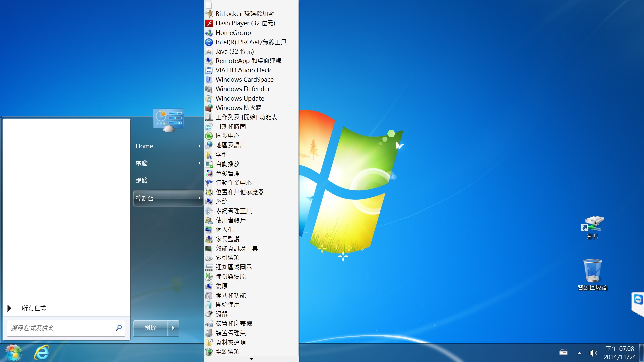Click the 色彩管理 icon
644x362 pixels.
click(x=209, y=174)
